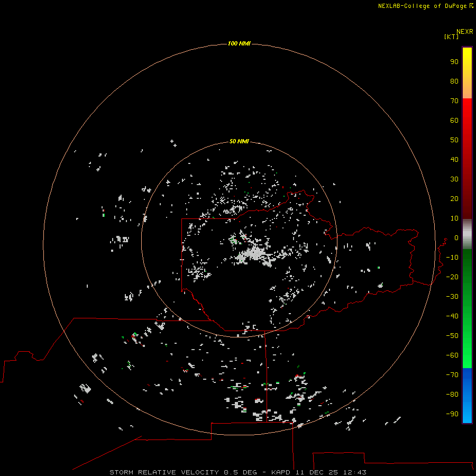Screen dimensions: 476x476
Task: Pick the green segment of the color bar
Action: [467, 309]
